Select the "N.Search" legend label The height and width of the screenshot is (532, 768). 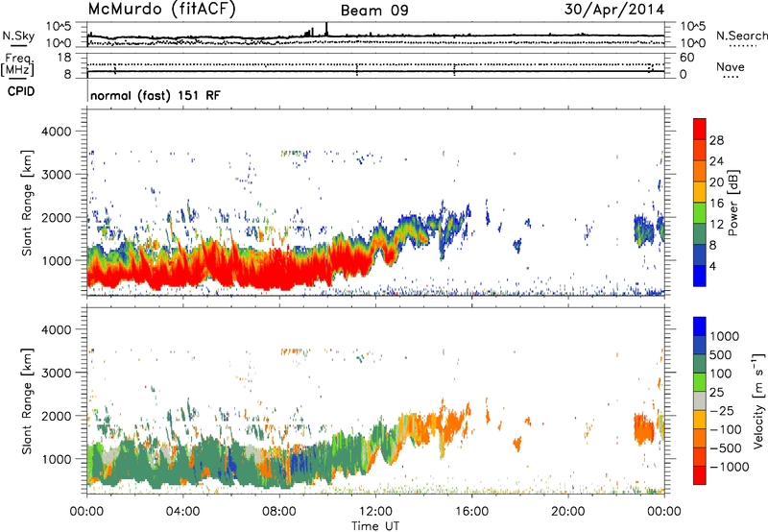click(x=741, y=36)
